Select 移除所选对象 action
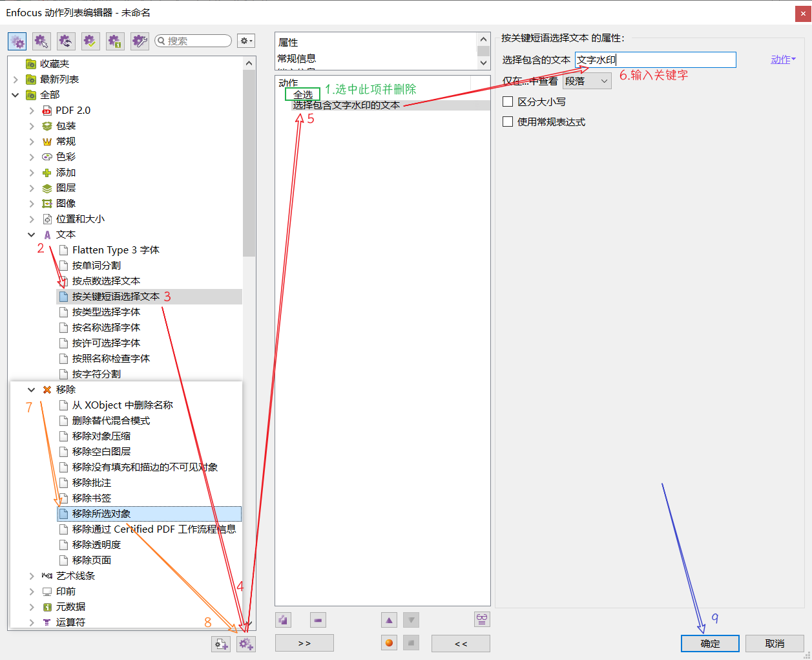 tap(101, 514)
